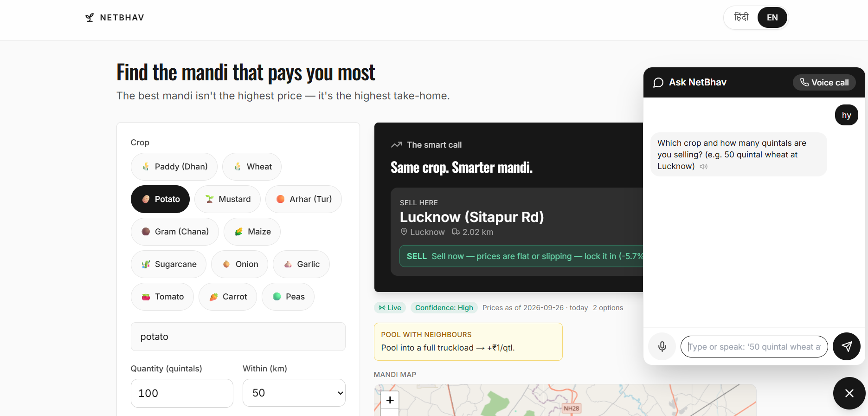The width and height of the screenshot is (868, 416).
Task: Choose the Sugarcane crop chip
Action: (x=168, y=264)
